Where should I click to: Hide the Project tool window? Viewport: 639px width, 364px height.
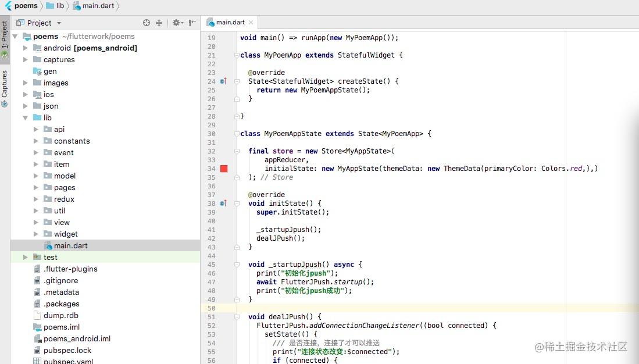[192, 23]
